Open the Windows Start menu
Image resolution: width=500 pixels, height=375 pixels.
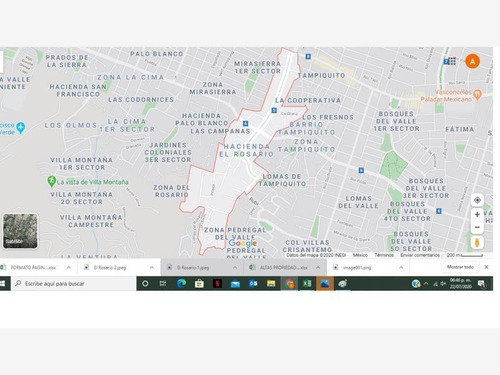4,284
